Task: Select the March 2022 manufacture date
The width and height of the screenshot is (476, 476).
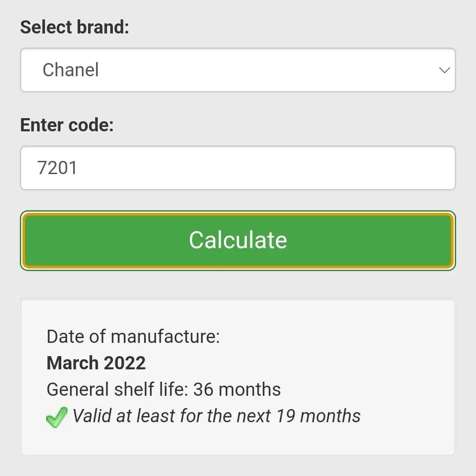Action: pyautogui.click(x=96, y=363)
